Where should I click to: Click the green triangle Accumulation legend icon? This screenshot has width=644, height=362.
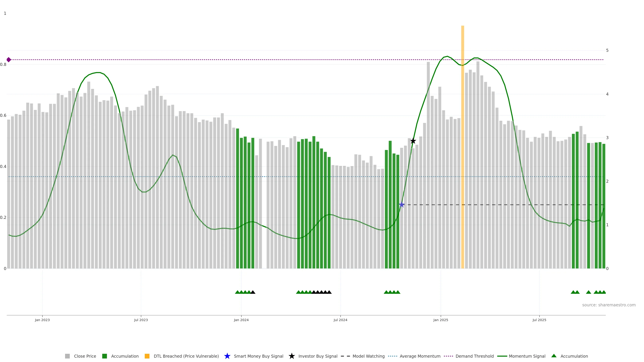click(x=554, y=356)
